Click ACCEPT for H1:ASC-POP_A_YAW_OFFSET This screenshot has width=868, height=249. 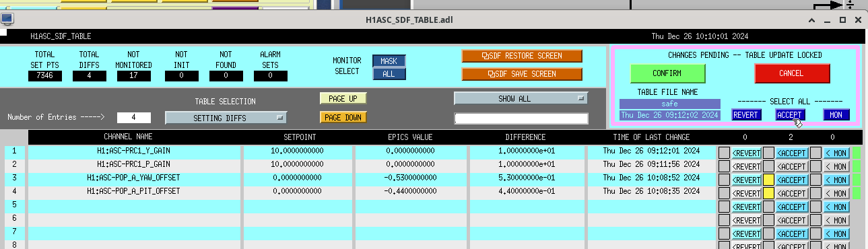tap(792, 180)
